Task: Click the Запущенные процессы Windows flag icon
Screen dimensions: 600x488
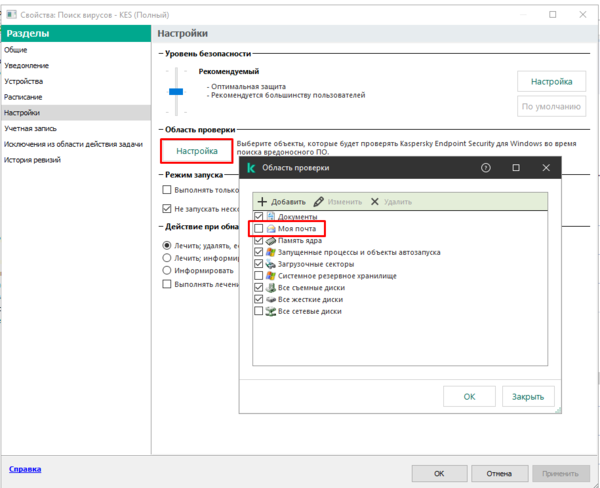Action: point(271,252)
